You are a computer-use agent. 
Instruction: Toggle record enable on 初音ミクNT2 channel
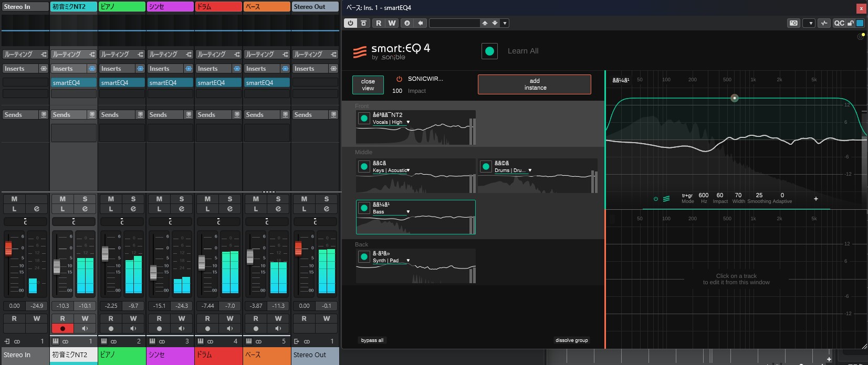62,329
